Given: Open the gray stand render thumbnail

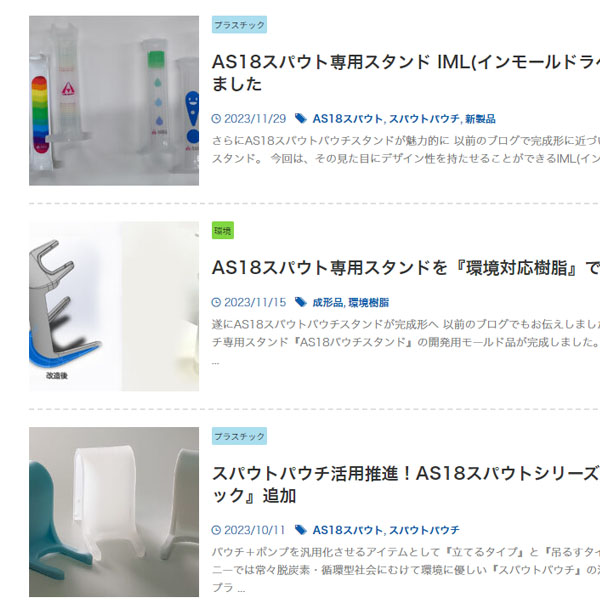Looking at the screenshot, I should pos(114,306).
